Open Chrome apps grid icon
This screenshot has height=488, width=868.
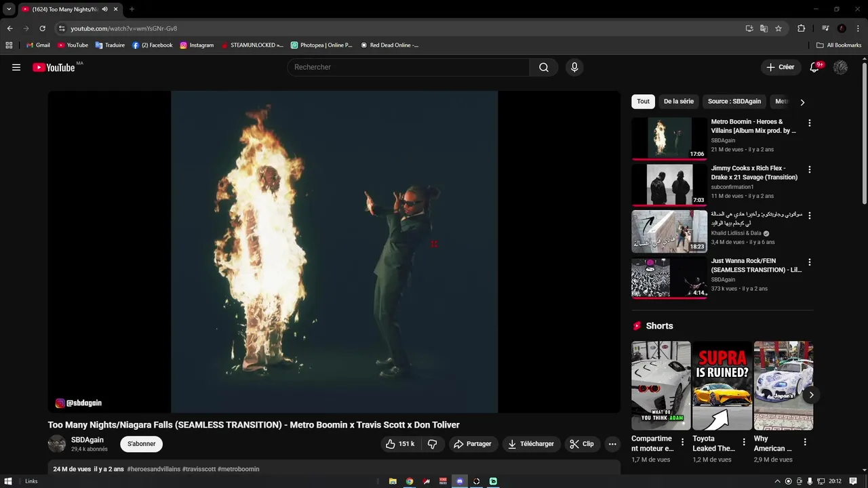(x=9, y=45)
